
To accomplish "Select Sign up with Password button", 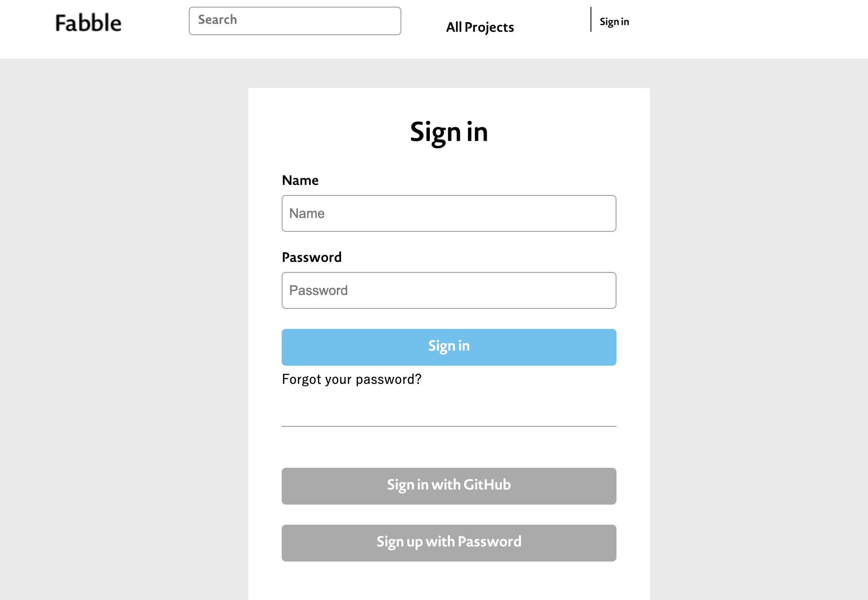I will [449, 543].
